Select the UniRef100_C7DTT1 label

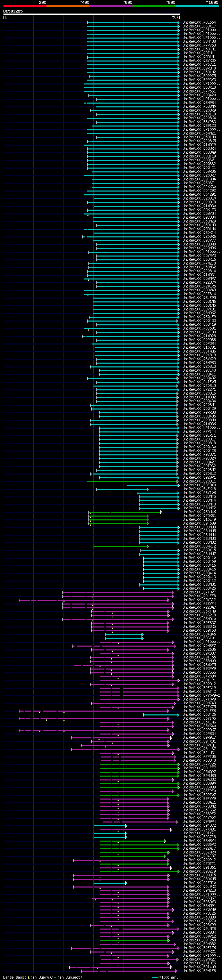tap(199, 864)
